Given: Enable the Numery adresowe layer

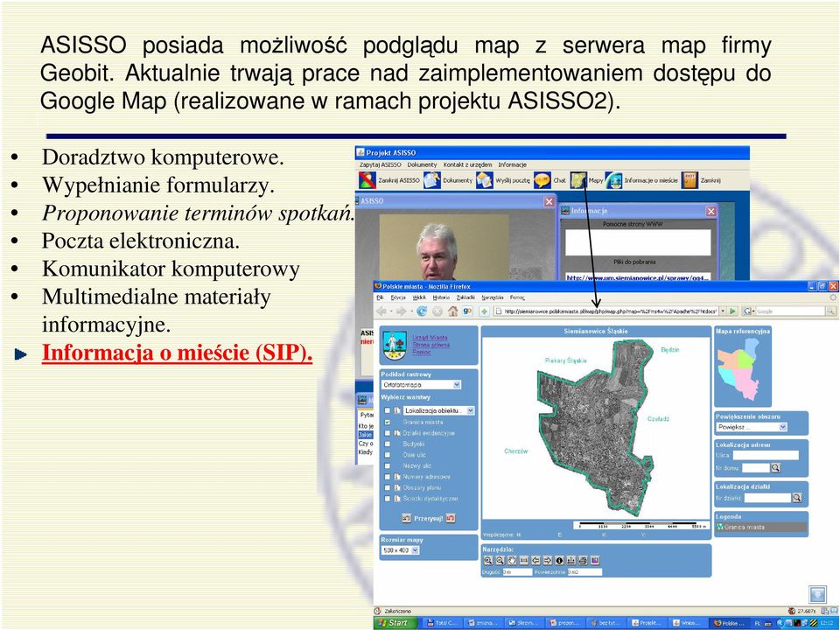Looking at the screenshot, I should pyautogui.click(x=388, y=477).
